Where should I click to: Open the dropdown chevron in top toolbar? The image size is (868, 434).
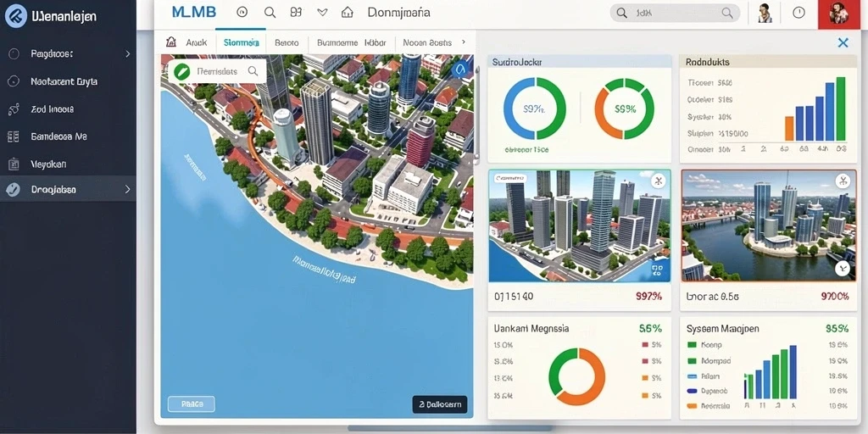pyautogui.click(x=322, y=12)
